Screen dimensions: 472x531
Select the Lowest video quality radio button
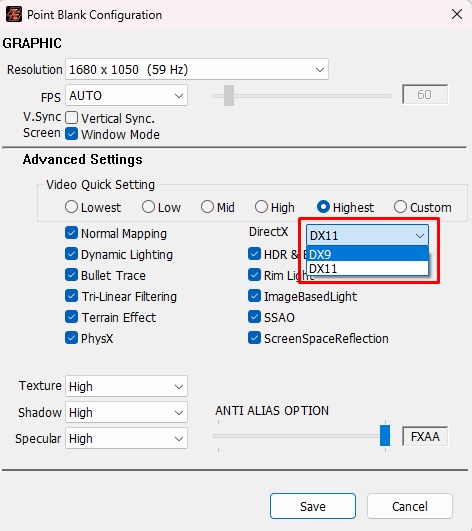pos(71,207)
